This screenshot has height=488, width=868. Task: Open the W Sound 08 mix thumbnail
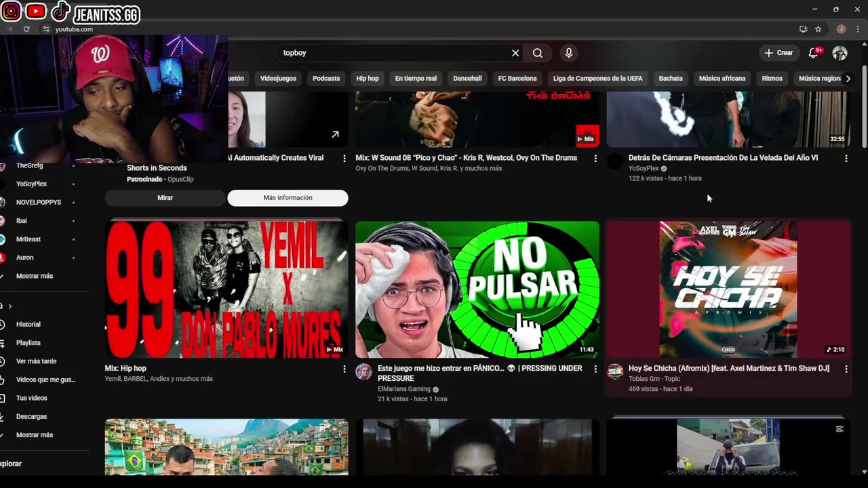[477, 119]
